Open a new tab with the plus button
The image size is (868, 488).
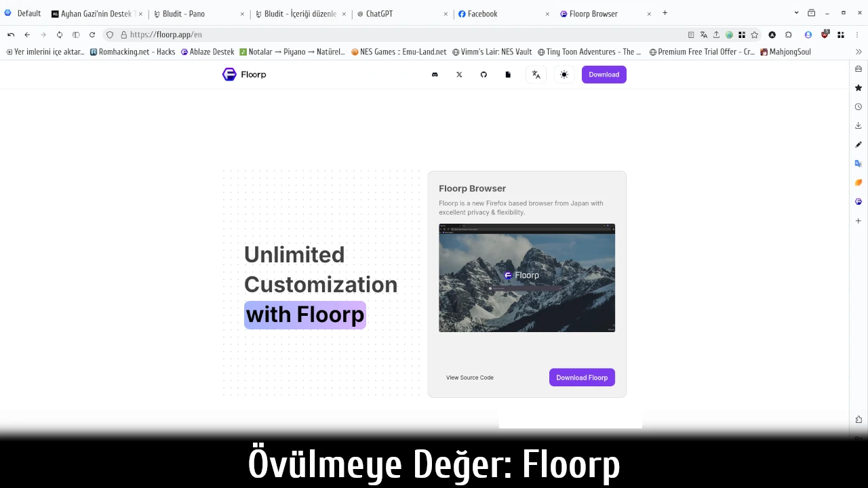tap(665, 13)
